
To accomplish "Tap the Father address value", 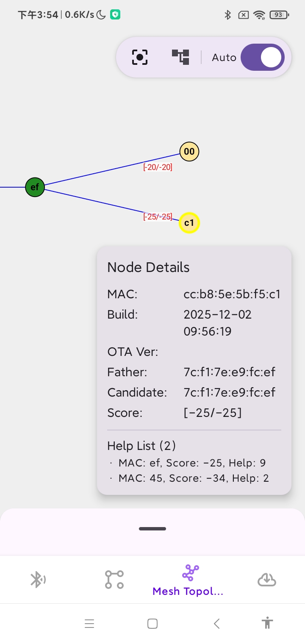I will tap(230, 372).
